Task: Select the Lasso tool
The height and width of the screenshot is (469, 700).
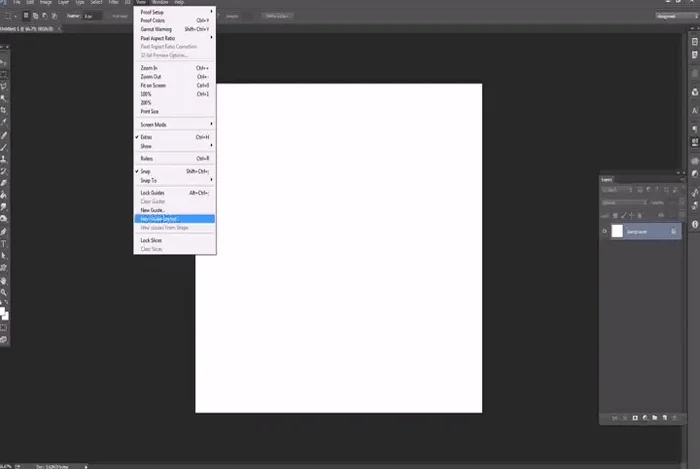Action: tap(4, 87)
